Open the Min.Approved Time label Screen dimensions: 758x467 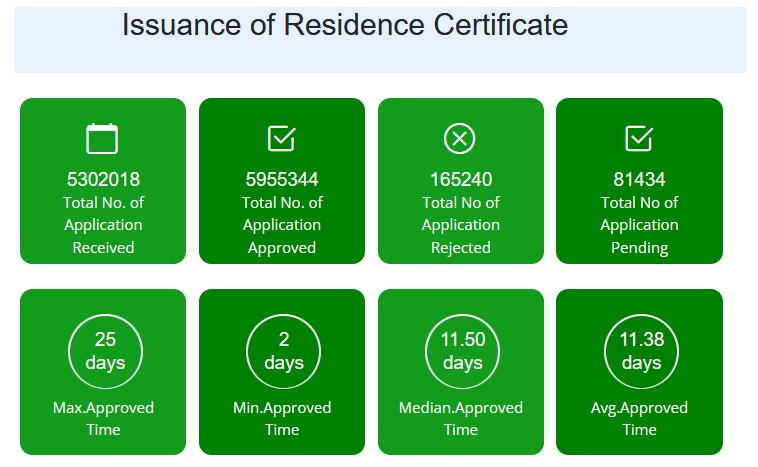pyautogui.click(x=282, y=418)
